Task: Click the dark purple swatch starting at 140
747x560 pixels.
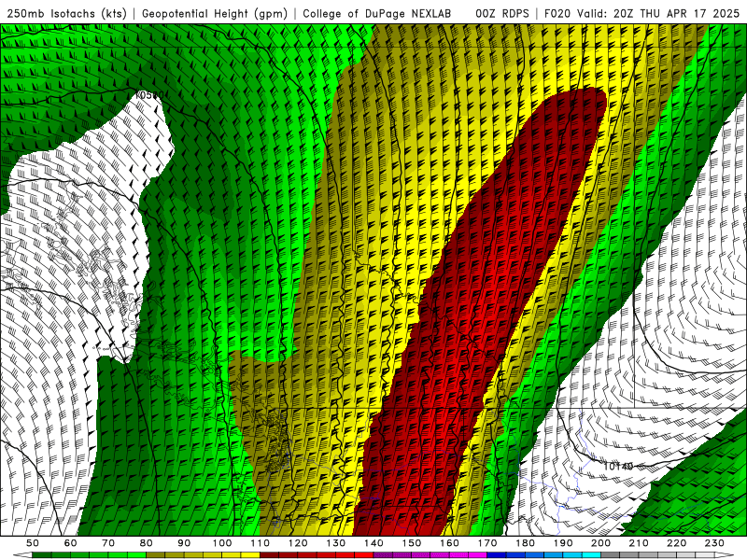Action: click(x=383, y=555)
